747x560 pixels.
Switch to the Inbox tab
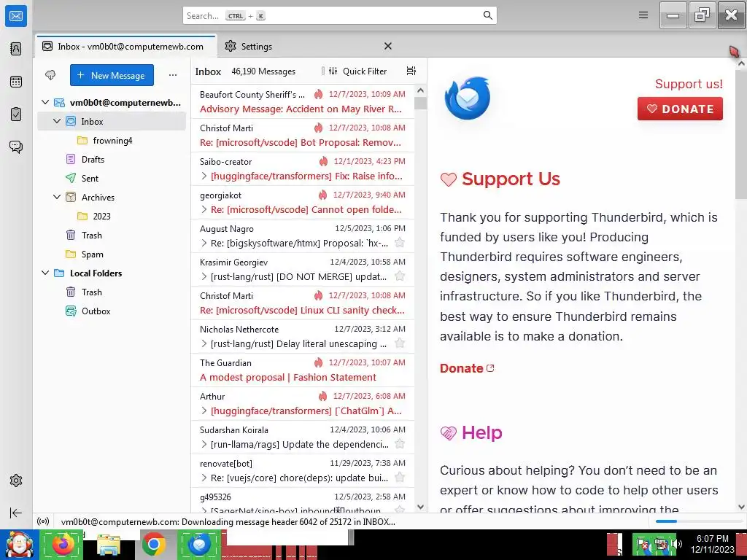(125, 46)
